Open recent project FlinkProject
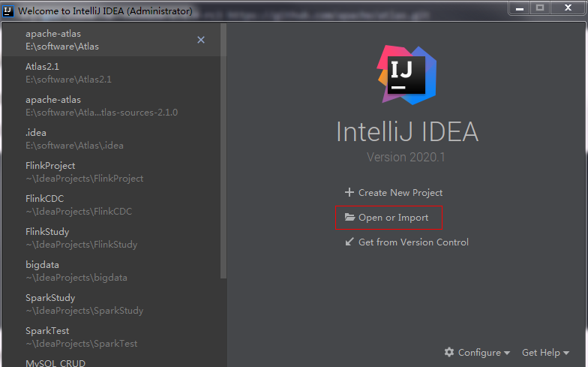The height and width of the screenshot is (367, 588). tap(111, 172)
